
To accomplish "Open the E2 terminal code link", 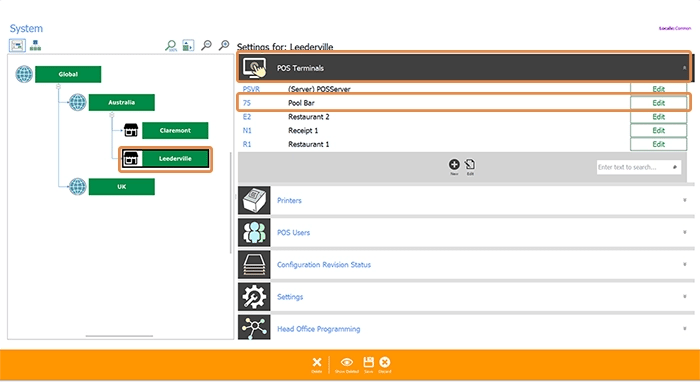I will [x=247, y=116].
